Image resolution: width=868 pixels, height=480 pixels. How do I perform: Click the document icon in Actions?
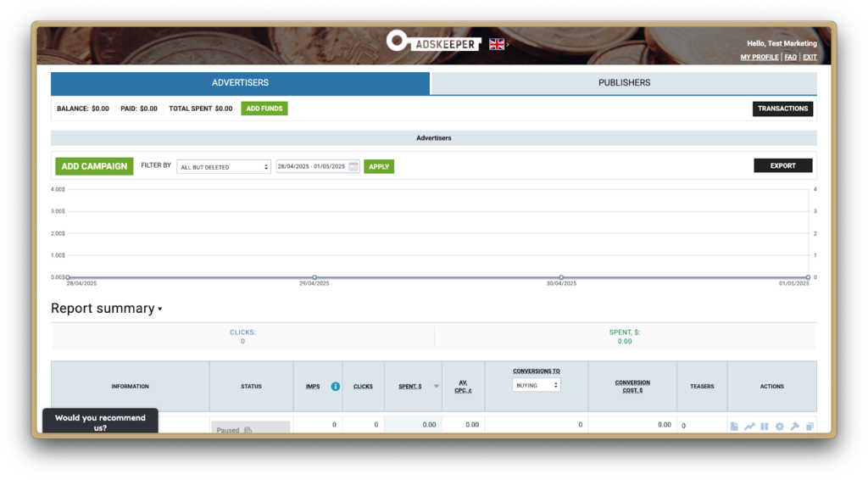[734, 427]
